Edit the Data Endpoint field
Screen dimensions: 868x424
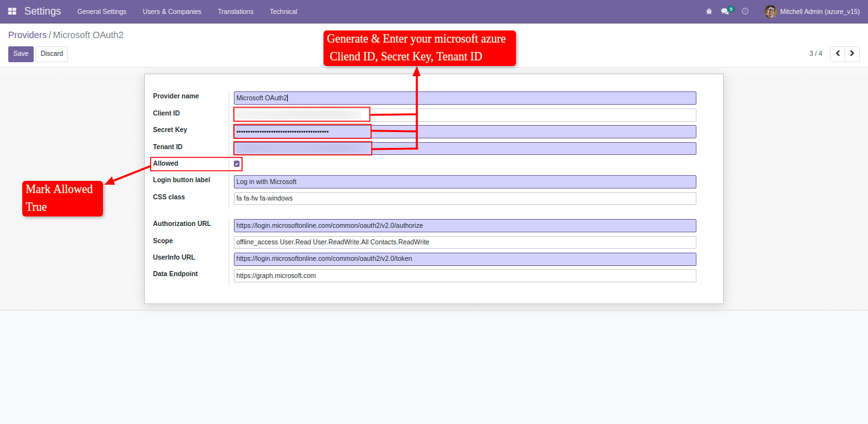465,276
